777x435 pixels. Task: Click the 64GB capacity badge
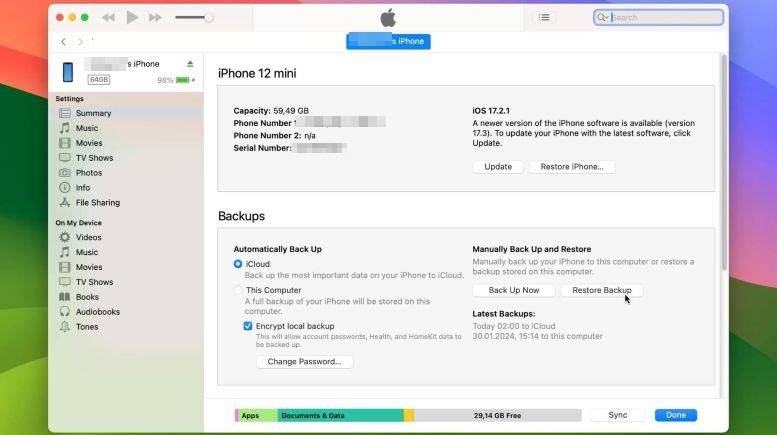(x=99, y=80)
